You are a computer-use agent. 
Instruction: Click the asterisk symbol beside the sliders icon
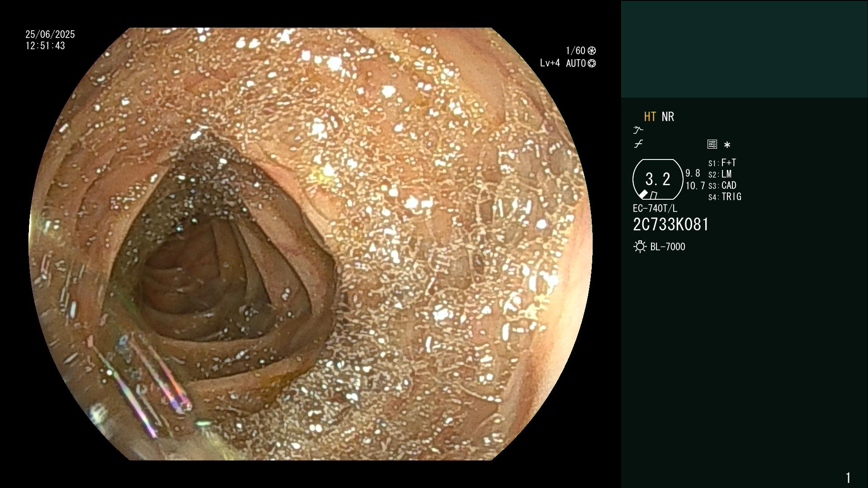pyautogui.click(x=727, y=145)
